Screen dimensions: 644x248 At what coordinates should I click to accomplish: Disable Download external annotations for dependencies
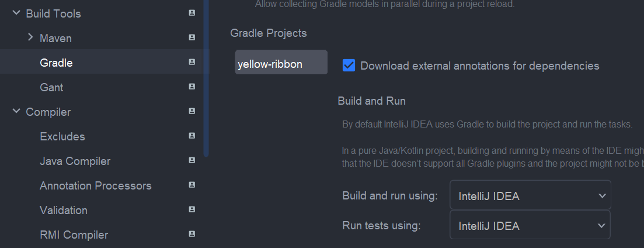click(x=349, y=66)
